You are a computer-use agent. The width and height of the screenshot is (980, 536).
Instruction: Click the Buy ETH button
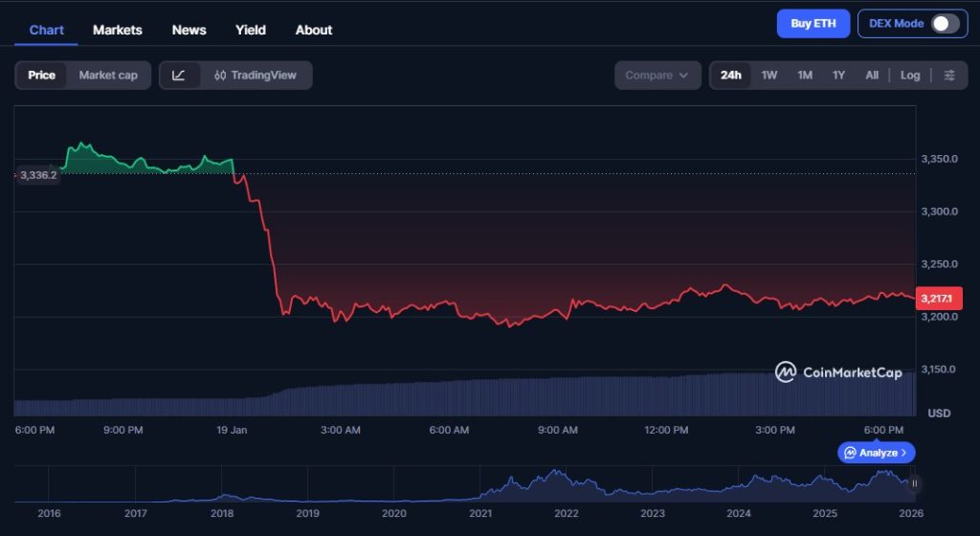[x=813, y=24]
